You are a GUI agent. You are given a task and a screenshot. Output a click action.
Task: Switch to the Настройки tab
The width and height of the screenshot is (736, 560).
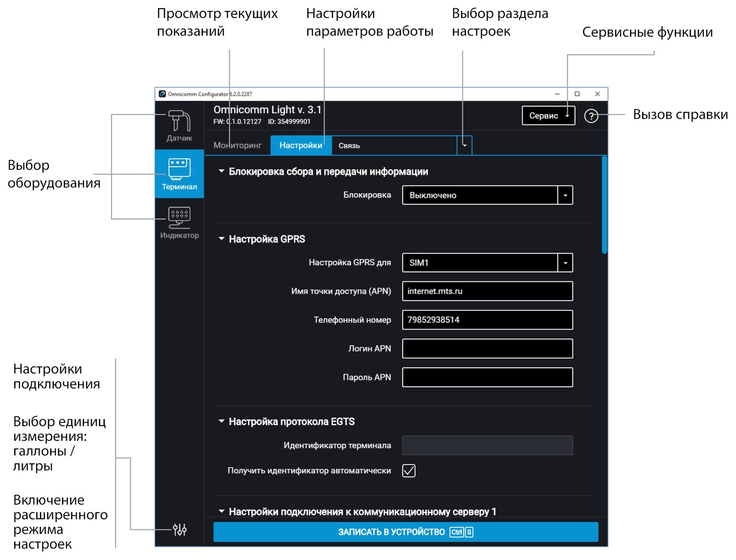click(301, 145)
